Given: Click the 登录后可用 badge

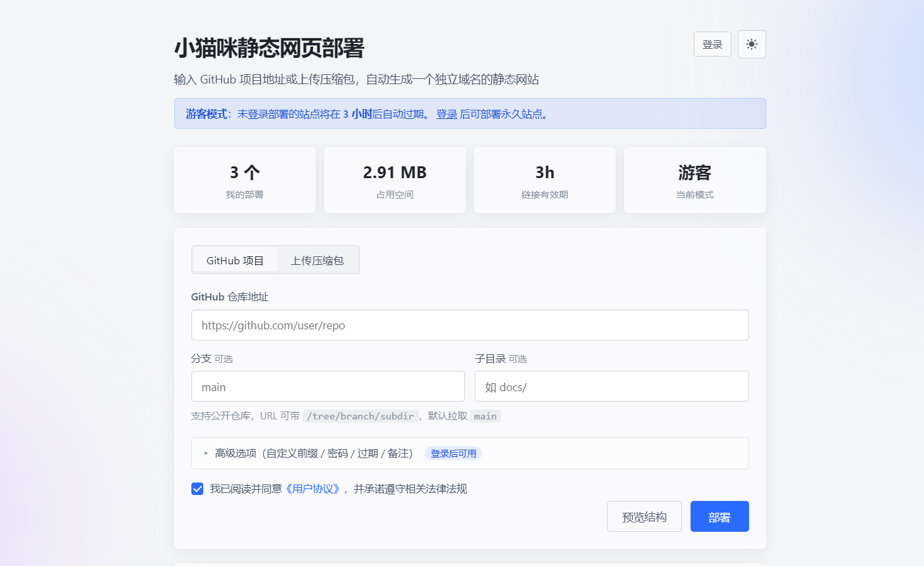Looking at the screenshot, I should click(x=453, y=453).
